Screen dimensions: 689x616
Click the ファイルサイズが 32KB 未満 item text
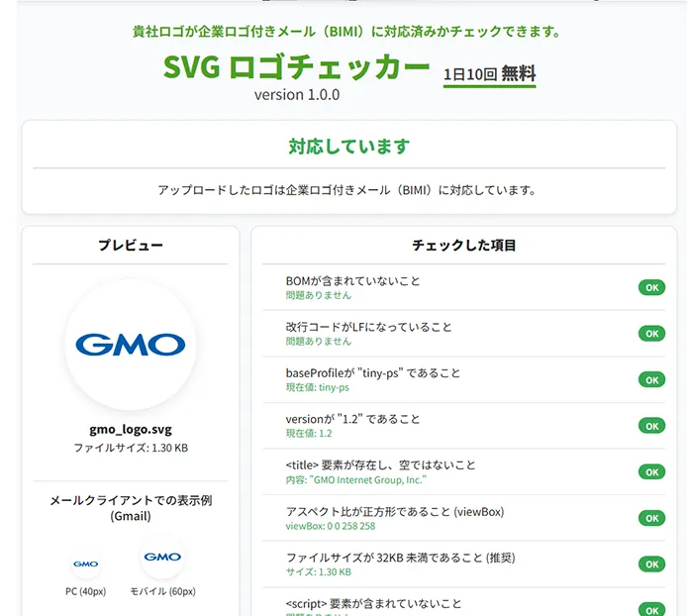400,558
